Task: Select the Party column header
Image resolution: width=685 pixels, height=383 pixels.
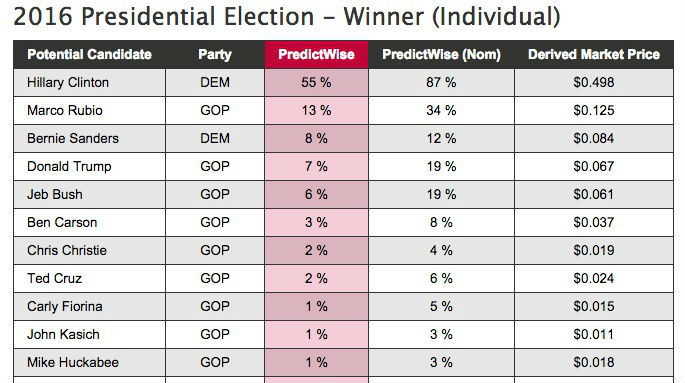Action: 215,55
